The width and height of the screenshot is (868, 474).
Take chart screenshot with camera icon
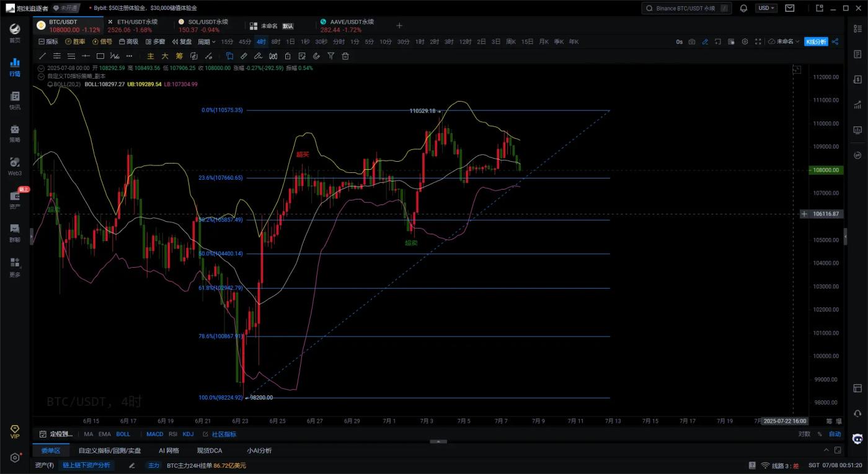coord(692,42)
